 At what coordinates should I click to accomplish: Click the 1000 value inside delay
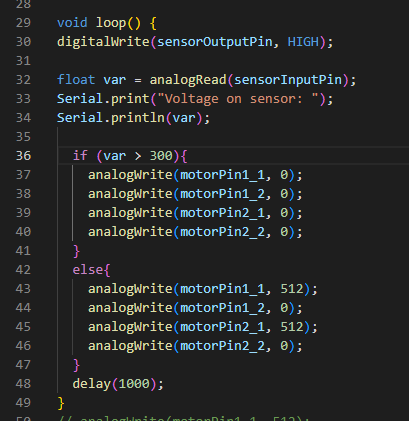click(x=134, y=384)
